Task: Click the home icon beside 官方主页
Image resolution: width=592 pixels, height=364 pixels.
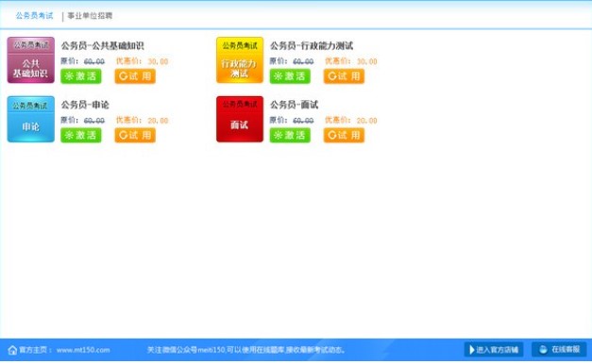Action: 12,350
